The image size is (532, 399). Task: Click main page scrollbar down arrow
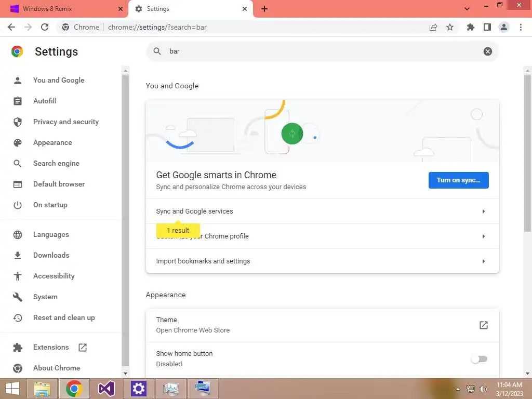pyautogui.click(x=527, y=374)
